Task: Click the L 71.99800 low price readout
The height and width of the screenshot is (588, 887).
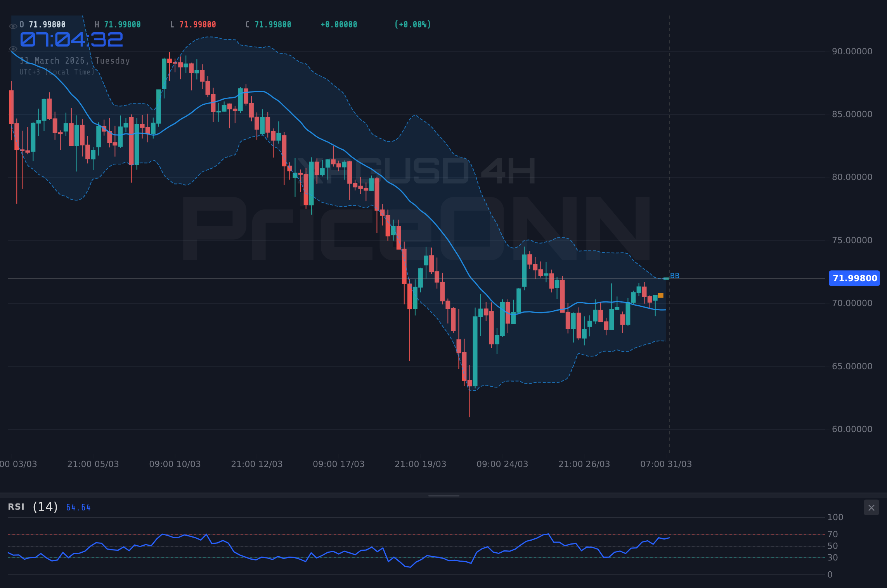Action: [x=194, y=24]
